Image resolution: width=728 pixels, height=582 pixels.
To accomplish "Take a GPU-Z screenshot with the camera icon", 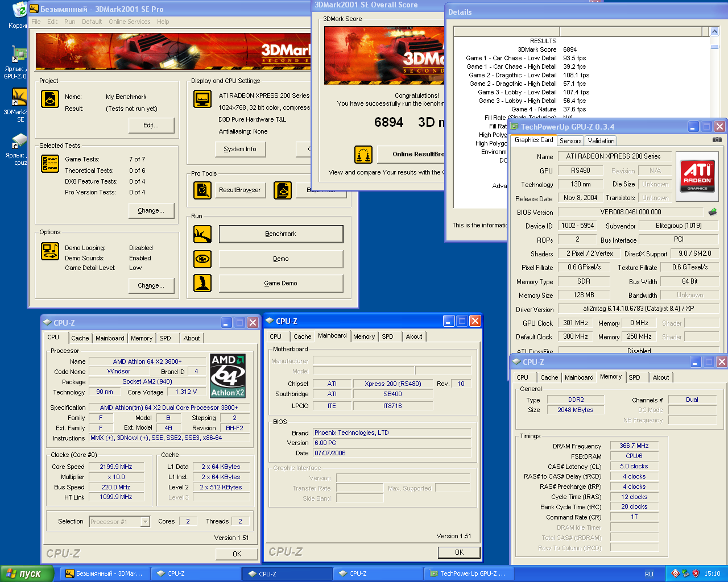I will pos(717,139).
